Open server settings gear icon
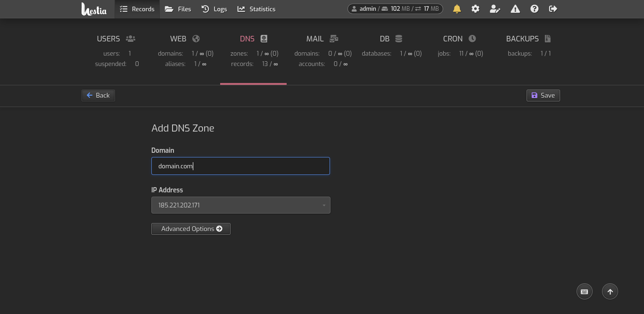Screen dimensions: 644x314 (x=475, y=9)
